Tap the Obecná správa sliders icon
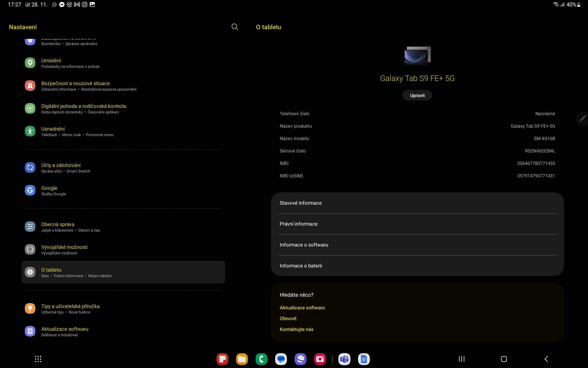The width and height of the screenshot is (588, 368). click(x=30, y=227)
